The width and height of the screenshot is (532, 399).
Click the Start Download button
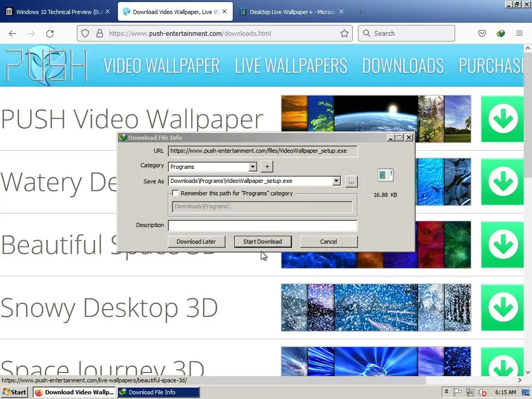(262, 242)
